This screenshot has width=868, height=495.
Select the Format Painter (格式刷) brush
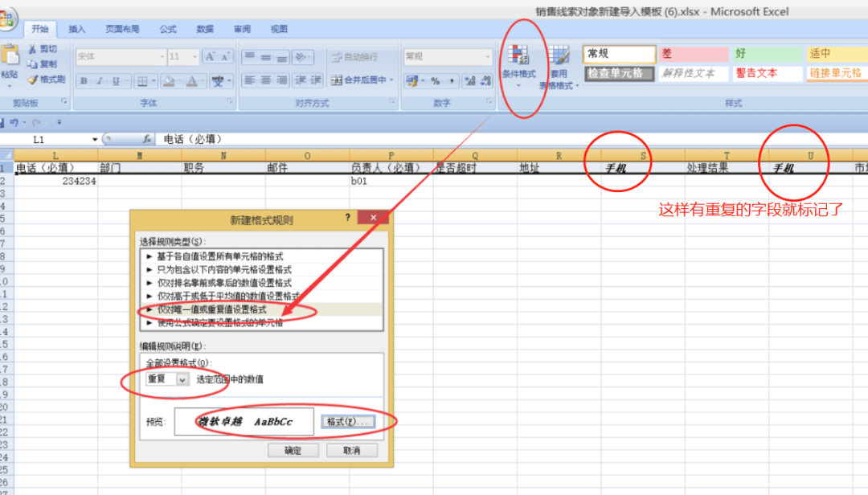(33, 80)
